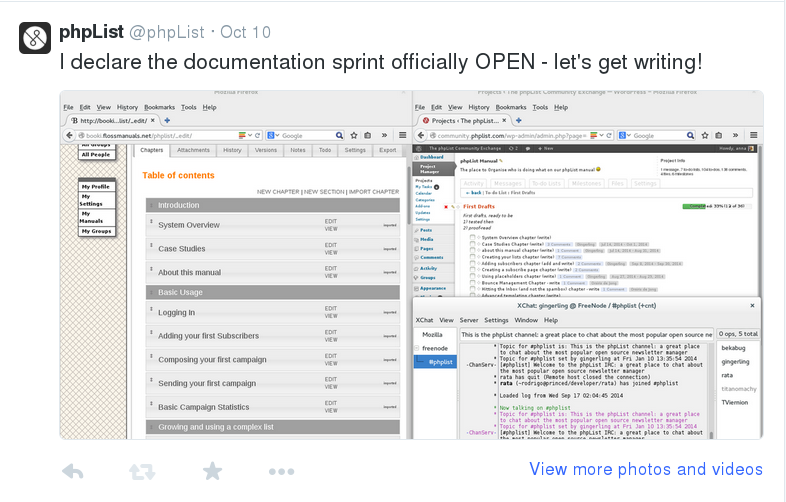
Task: Open hamburger menu in Booki Firefox window
Action: pyautogui.click(x=403, y=135)
